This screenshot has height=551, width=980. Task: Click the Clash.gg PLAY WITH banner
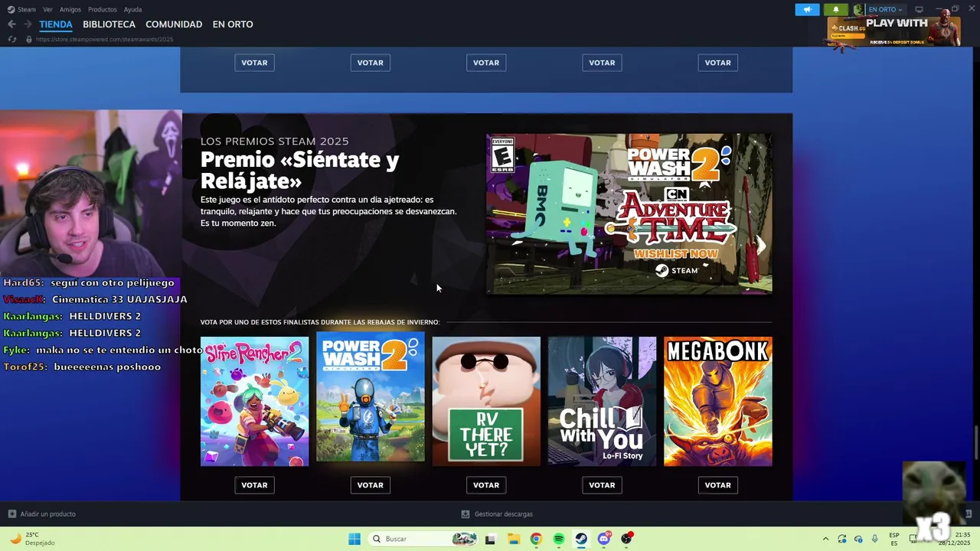click(x=892, y=31)
